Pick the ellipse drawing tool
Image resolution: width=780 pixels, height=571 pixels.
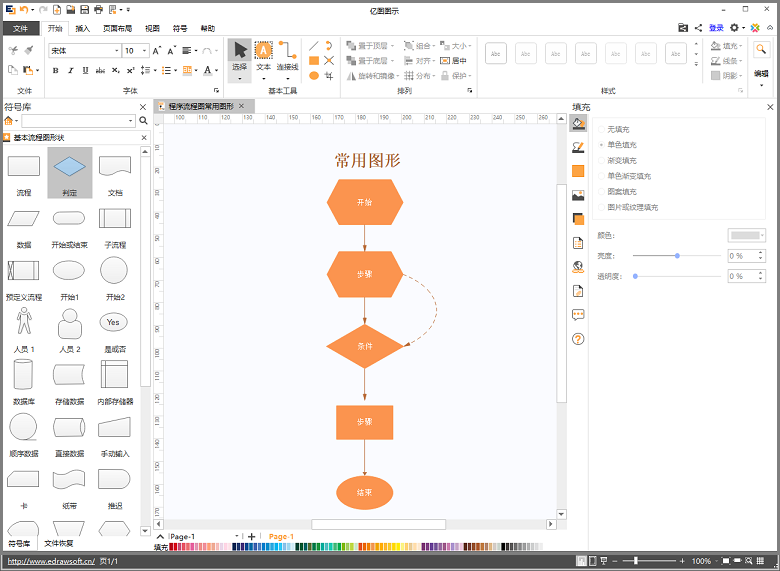pyautogui.click(x=314, y=76)
